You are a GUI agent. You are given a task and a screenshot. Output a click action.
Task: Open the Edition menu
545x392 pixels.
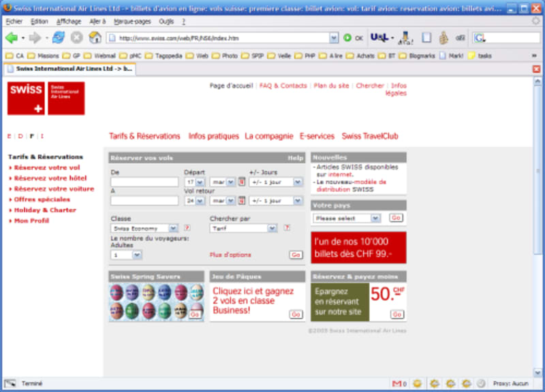tap(40, 22)
